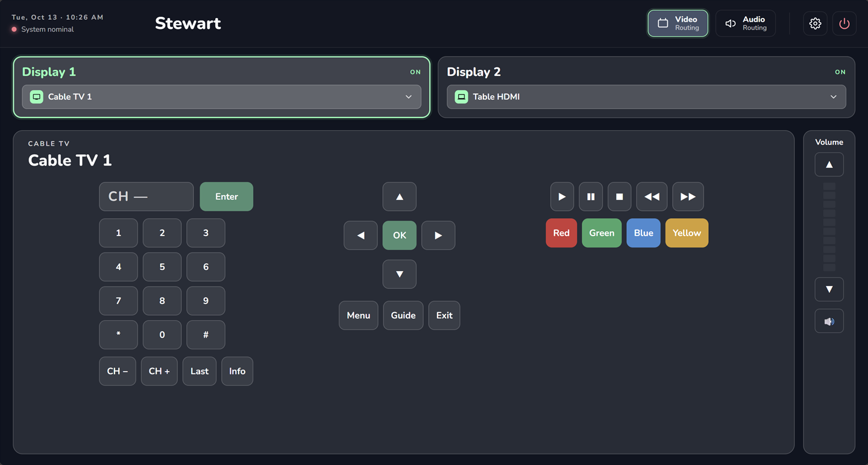Navigate left on the D-pad
This screenshot has height=465, width=868.
click(x=360, y=236)
